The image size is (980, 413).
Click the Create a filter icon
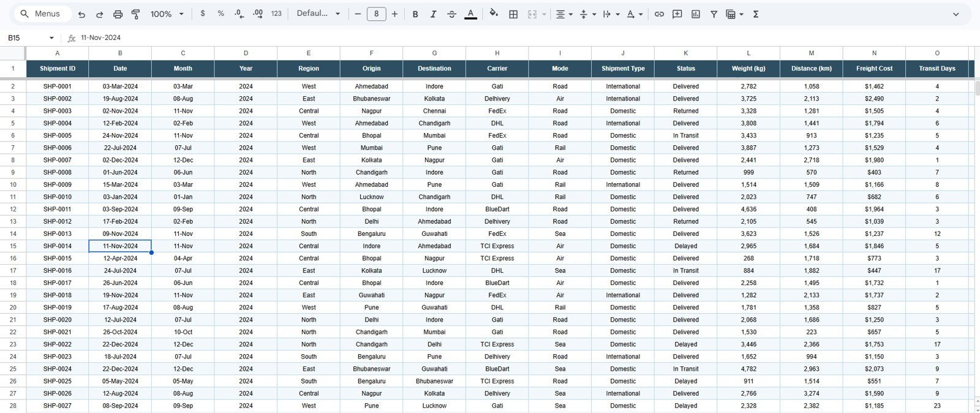tap(714, 14)
